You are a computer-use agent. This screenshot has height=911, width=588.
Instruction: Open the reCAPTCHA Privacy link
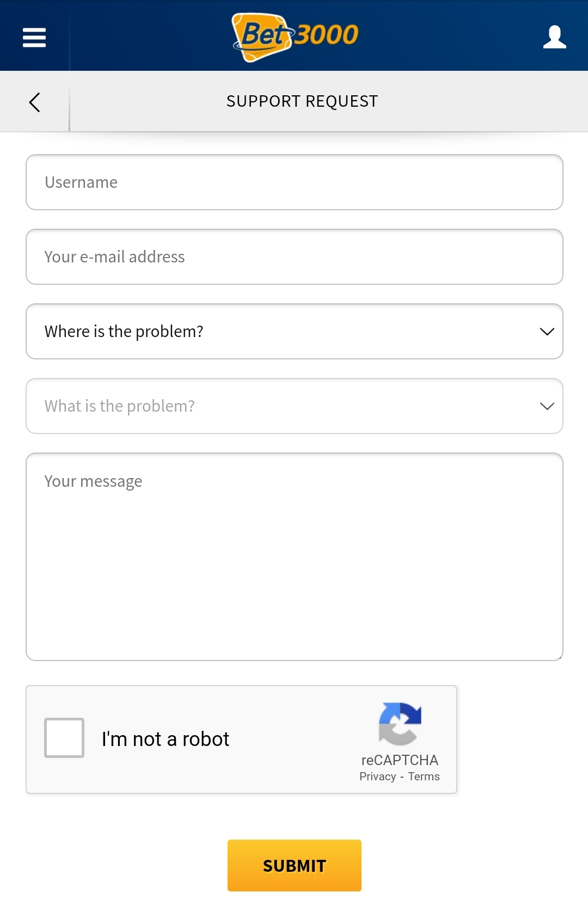pyautogui.click(x=377, y=777)
